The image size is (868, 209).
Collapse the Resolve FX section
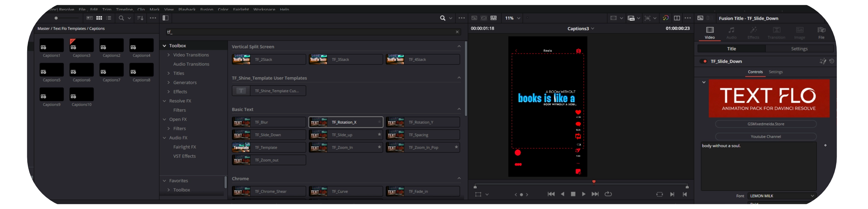(164, 101)
